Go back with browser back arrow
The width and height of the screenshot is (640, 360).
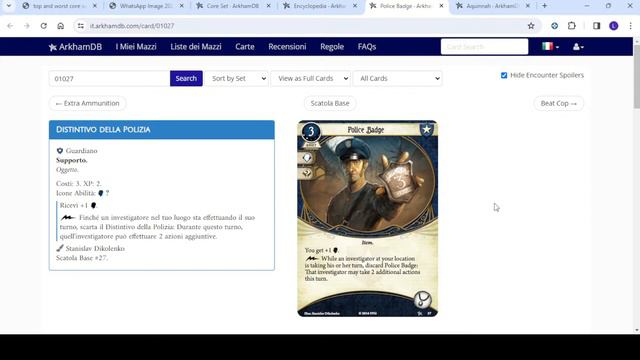10,26
